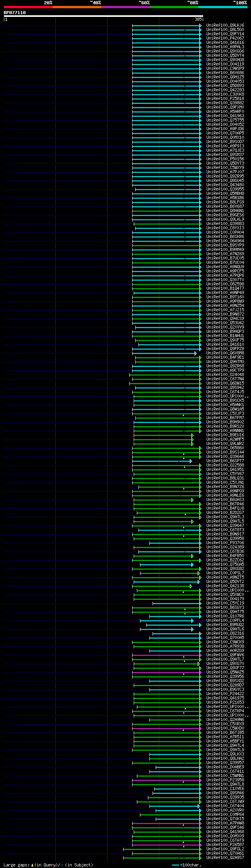
Task: Select hit label UniRef100_Q8H1Z5
Action: (225, 77)
